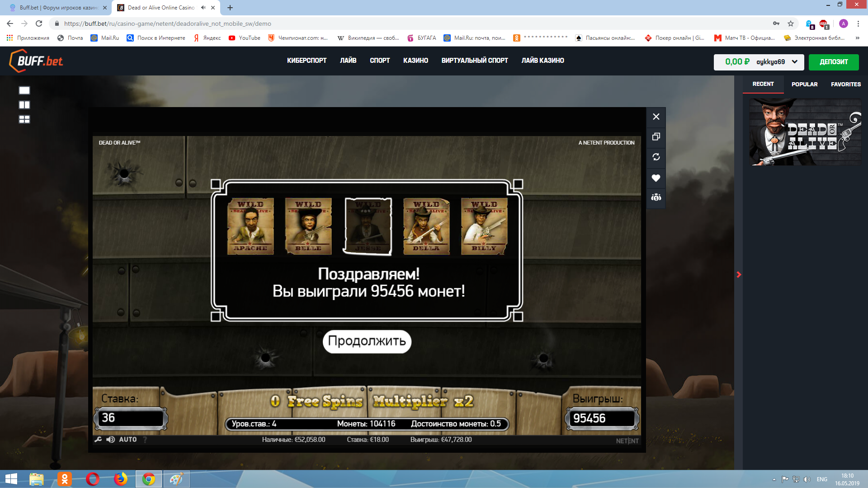Viewport: 868px width, 488px height.
Task: Open game settings wrench icon
Action: tap(98, 439)
